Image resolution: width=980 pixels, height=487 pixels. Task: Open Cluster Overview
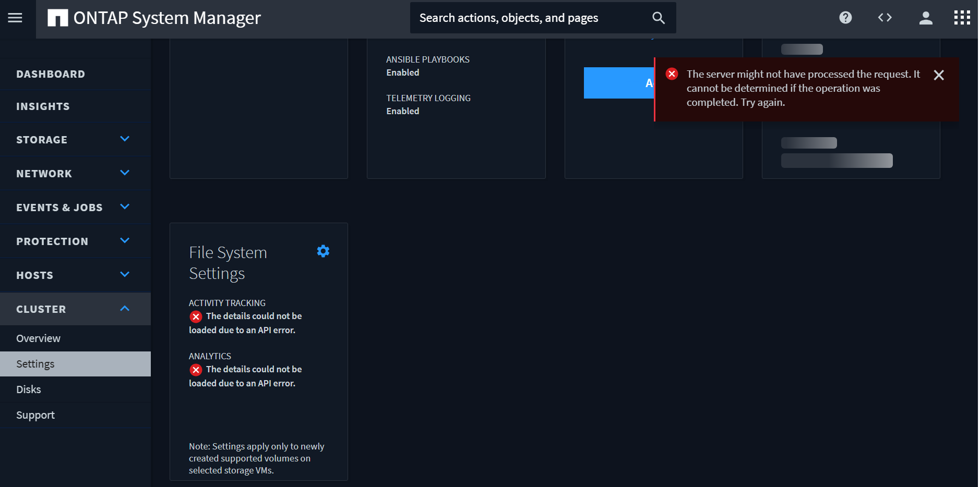(x=76, y=338)
